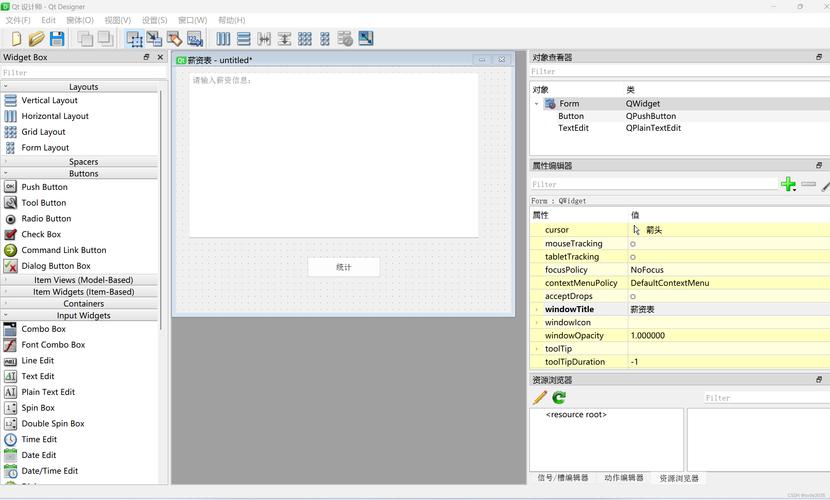The width and height of the screenshot is (830, 500).
Task: Select Push Button in the Widget Box
Action: 45,187
